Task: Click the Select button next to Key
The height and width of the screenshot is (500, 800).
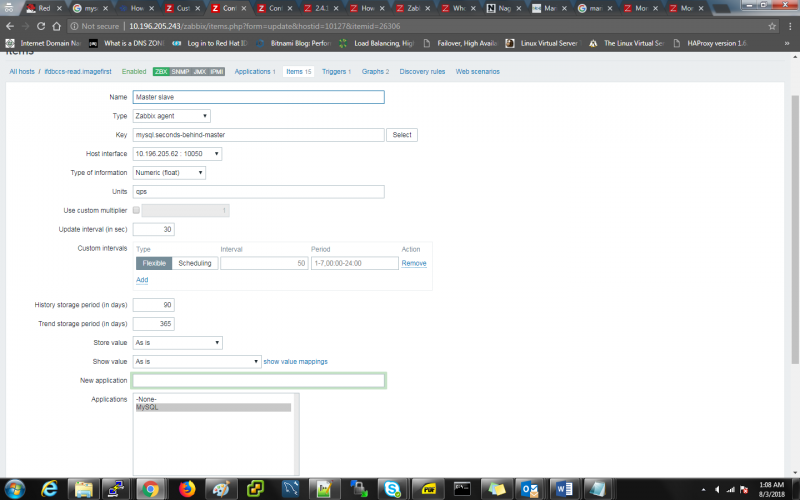Action: click(402, 135)
